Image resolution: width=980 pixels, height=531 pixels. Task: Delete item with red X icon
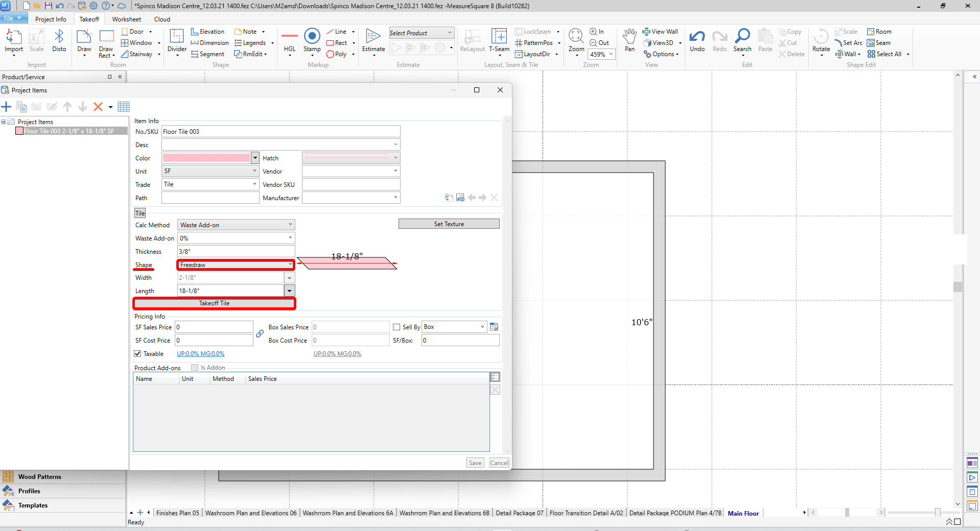point(98,107)
